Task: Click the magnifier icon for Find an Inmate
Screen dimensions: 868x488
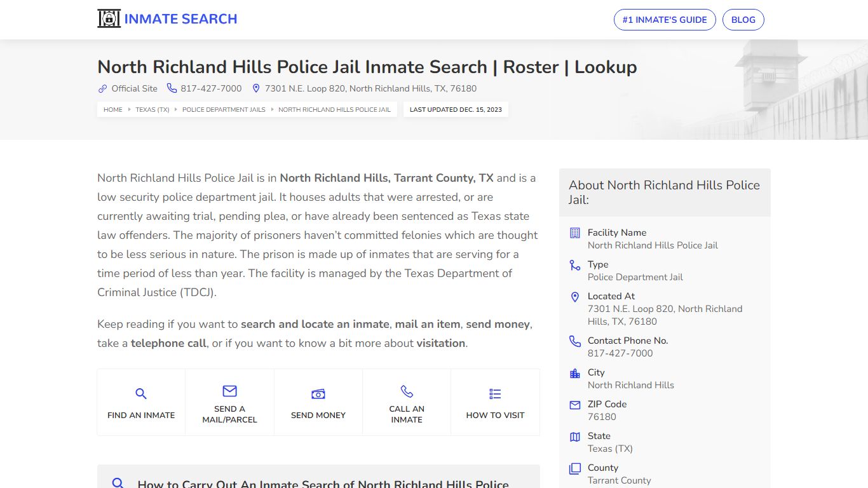Action: (141, 394)
